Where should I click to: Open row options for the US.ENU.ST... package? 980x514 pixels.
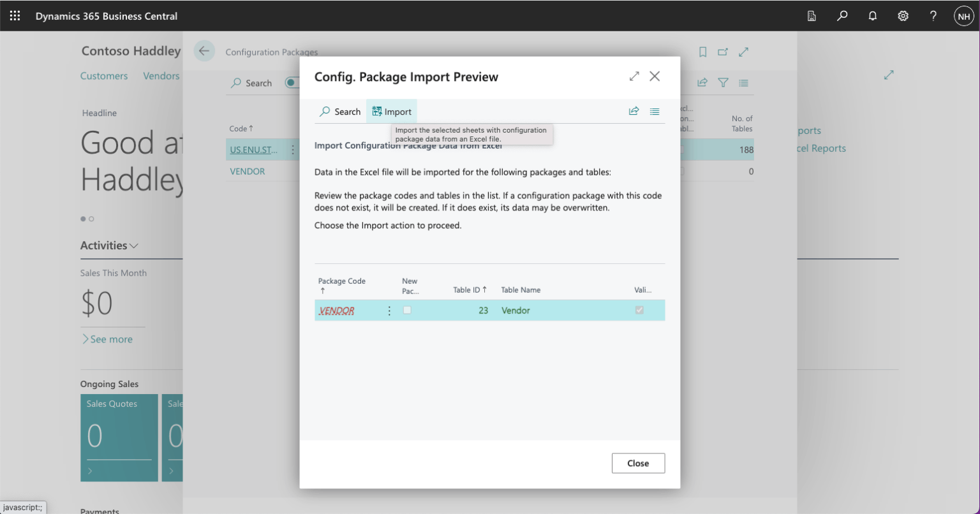pos(293,150)
